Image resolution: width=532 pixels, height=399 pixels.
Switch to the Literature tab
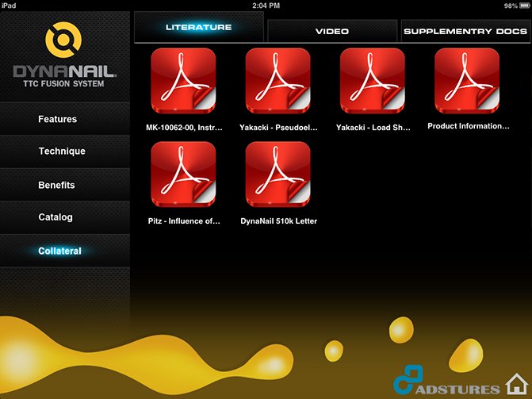[199, 27]
